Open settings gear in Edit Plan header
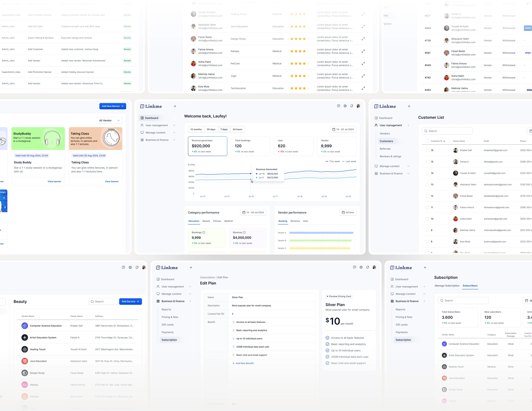Screen dimensions: 532x411 [x=361, y=267]
